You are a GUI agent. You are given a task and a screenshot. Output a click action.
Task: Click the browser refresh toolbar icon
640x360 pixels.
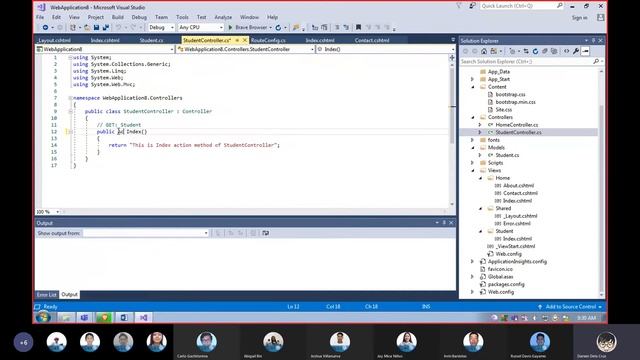278,27
